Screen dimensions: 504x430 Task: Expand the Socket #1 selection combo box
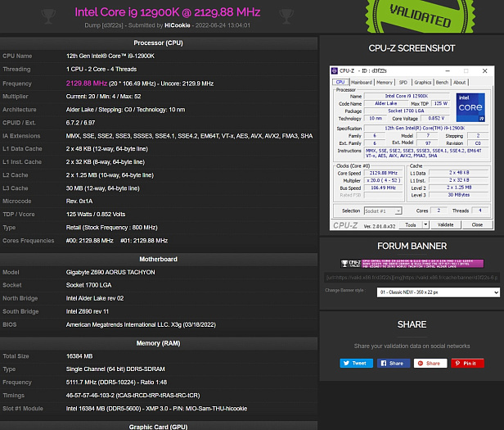pyautogui.click(x=383, y=211)
